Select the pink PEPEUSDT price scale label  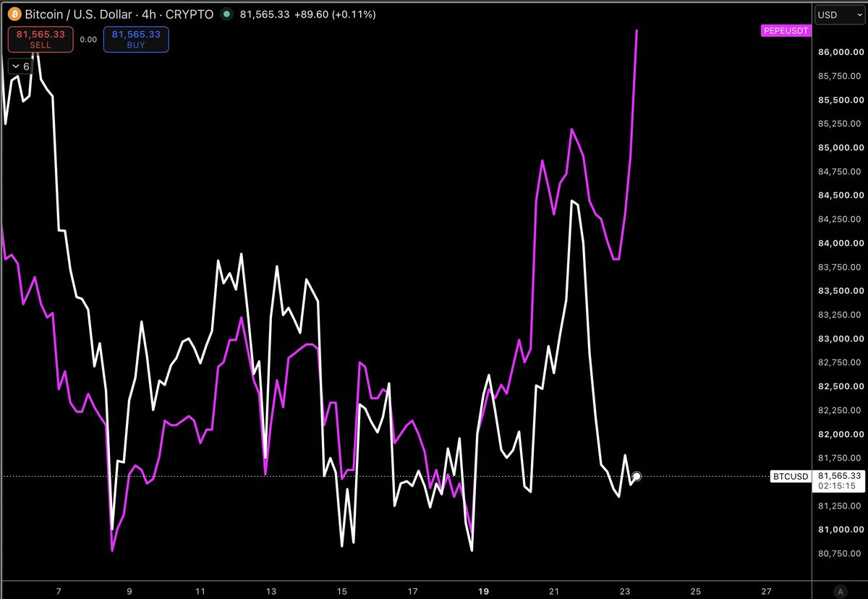[786, 31]
